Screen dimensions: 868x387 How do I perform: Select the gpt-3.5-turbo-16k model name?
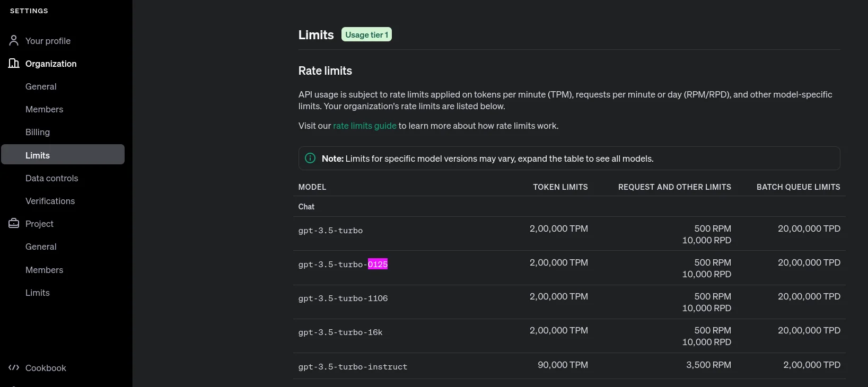coord(340,332)
